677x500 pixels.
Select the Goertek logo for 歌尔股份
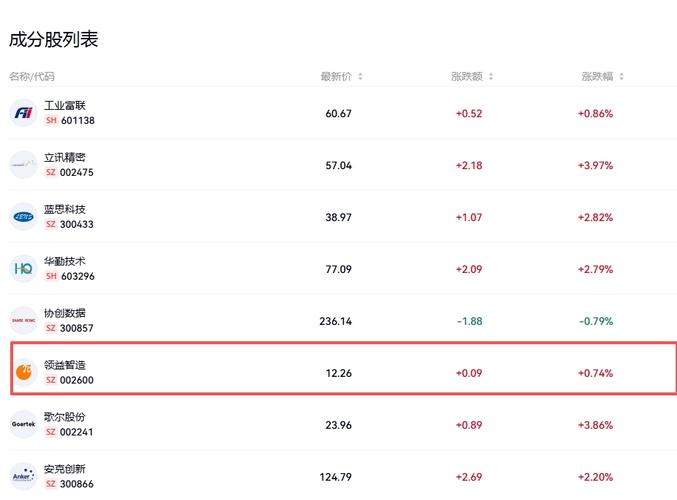click(23, 424)
